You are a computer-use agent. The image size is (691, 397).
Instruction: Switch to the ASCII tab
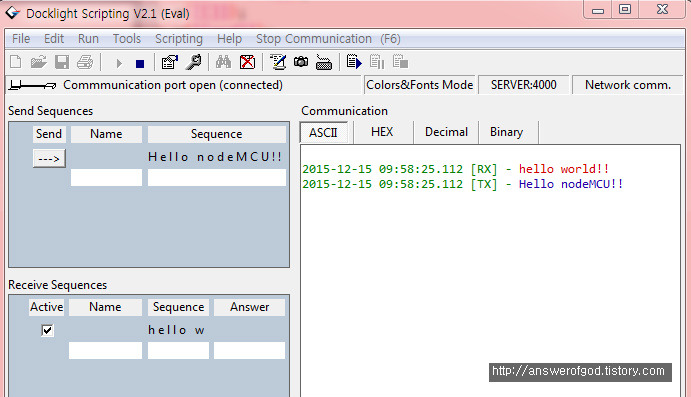tap(323, 132)
